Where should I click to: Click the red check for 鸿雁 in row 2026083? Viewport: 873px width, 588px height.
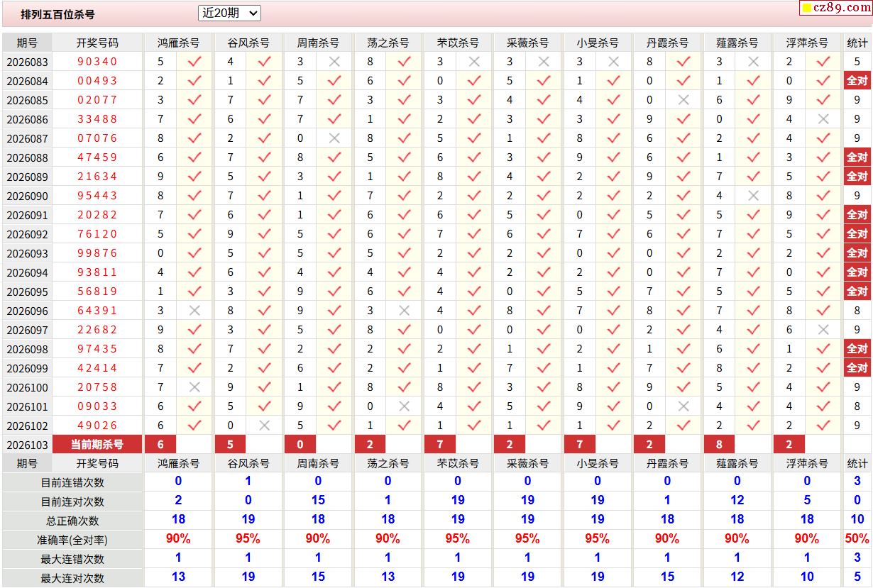(x=194, y=62)
